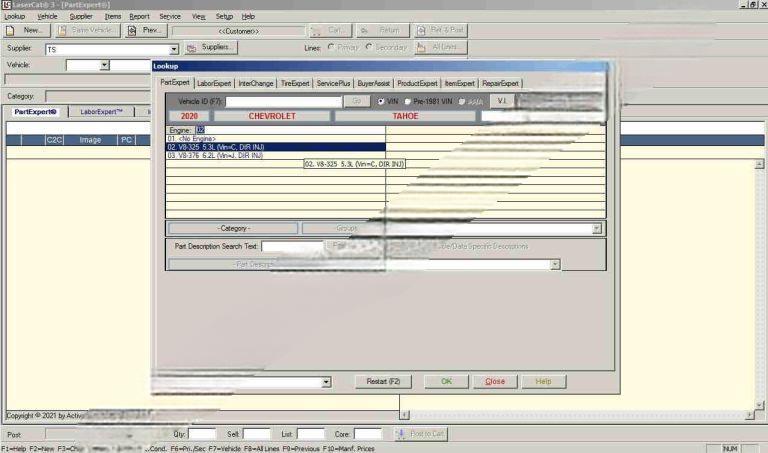Select LaborExpert™ tab in main window
The image size is (768, 453).
[101, 112]
